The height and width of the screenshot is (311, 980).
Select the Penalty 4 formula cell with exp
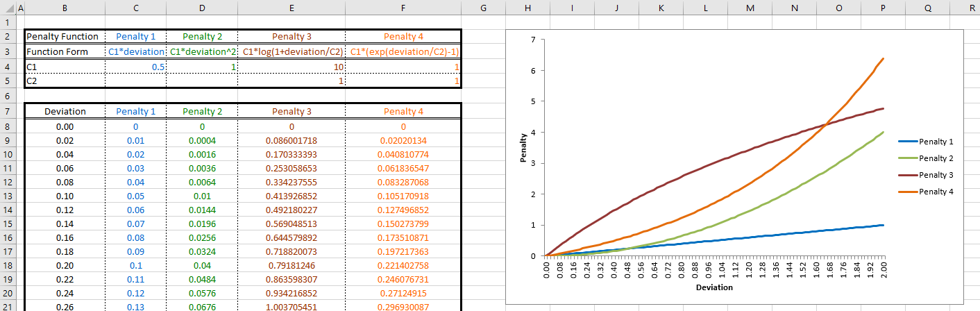403,51
